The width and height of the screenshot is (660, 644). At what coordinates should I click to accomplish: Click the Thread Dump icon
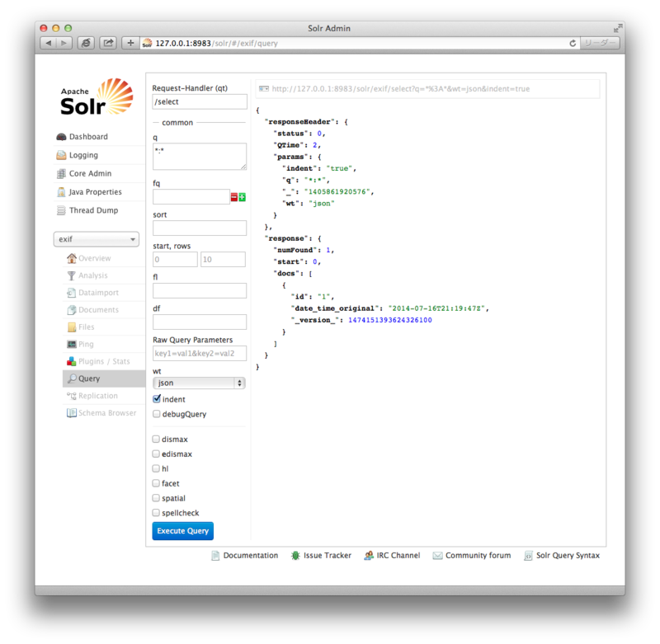click(61, 210)
